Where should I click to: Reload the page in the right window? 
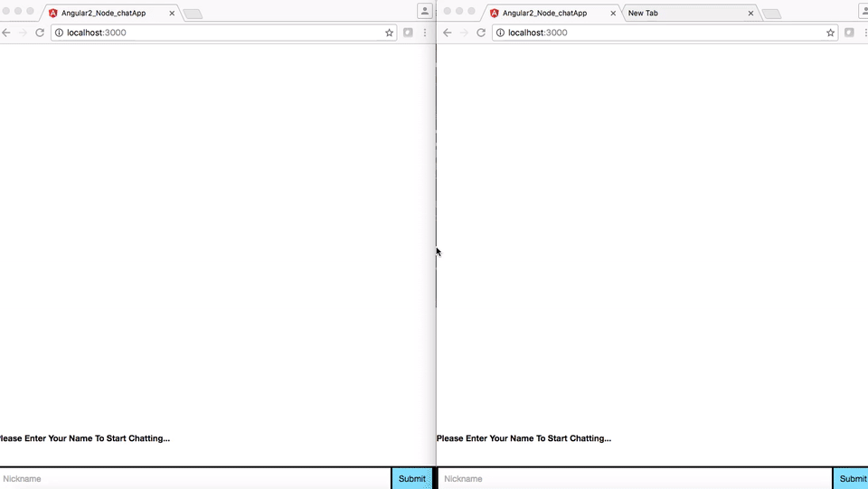tap(481, 33)
